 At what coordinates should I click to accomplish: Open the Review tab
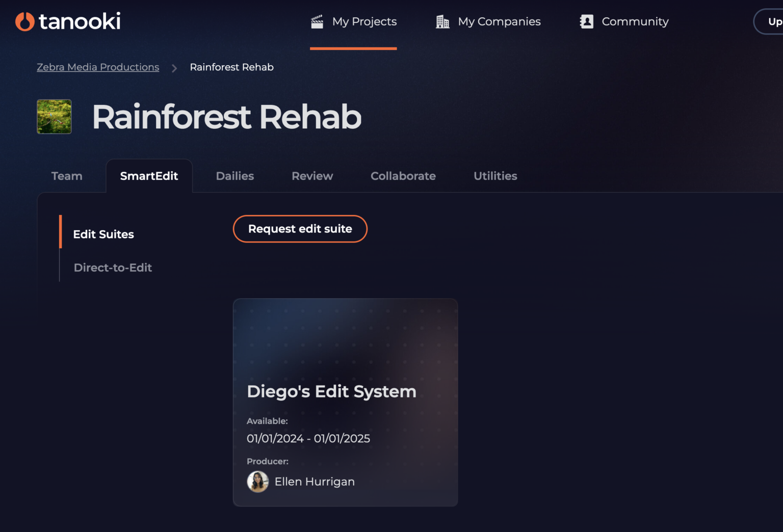[312, 176]
